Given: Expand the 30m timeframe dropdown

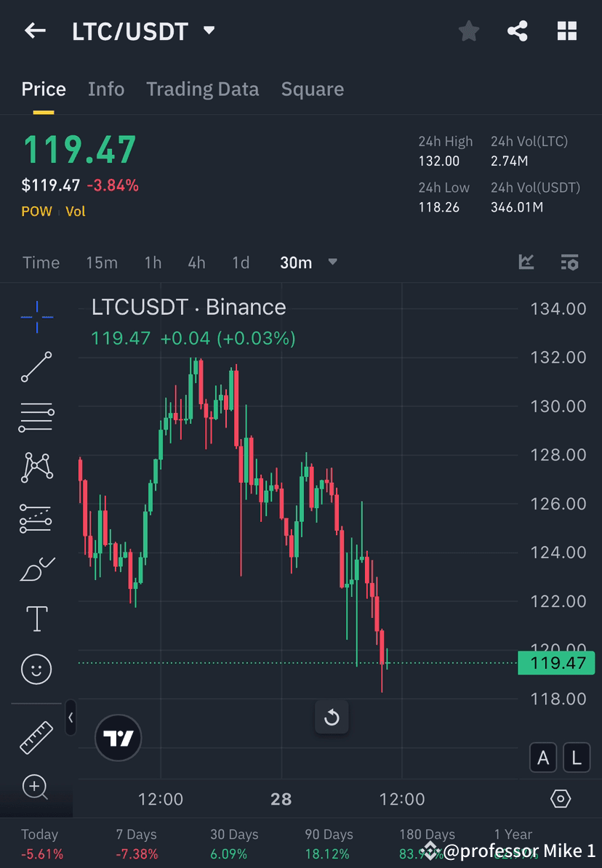Looking at the screenshot, I should tap(332, 263).
